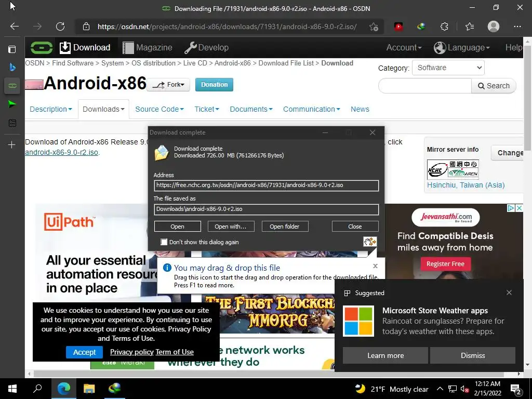532x399 pixels.
Task: Close the Suggested notification
Action: (x=509, y=292)
